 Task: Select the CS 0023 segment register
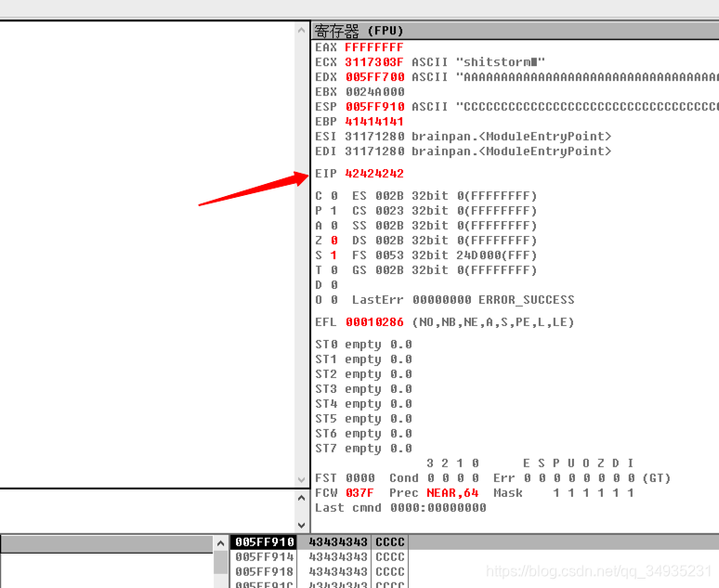444,211
